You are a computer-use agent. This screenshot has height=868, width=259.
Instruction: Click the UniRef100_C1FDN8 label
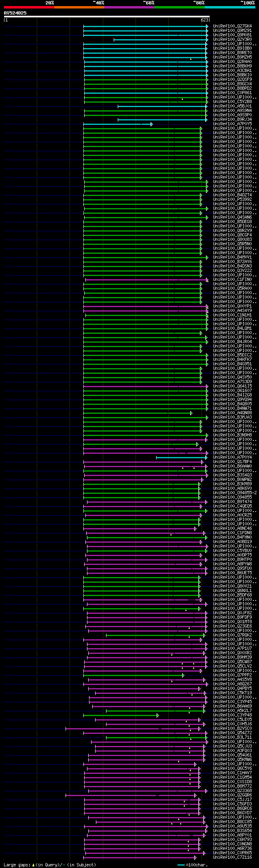pyautogui.click(x=232, y=533)
